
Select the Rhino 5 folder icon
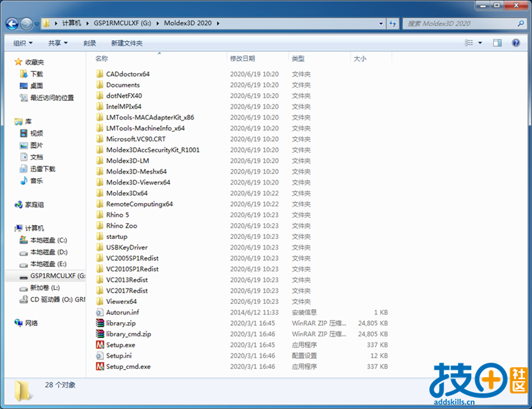(100, 215)
